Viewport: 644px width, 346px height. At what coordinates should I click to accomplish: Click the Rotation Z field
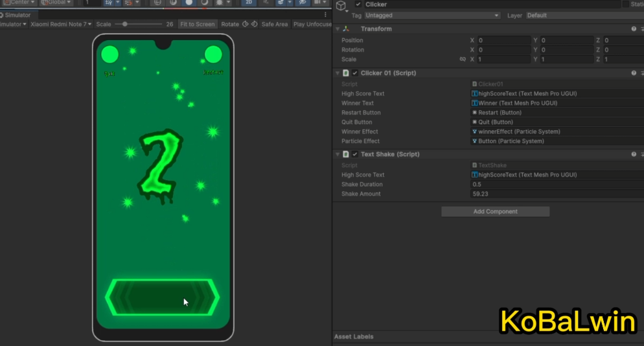pos(623,50)
